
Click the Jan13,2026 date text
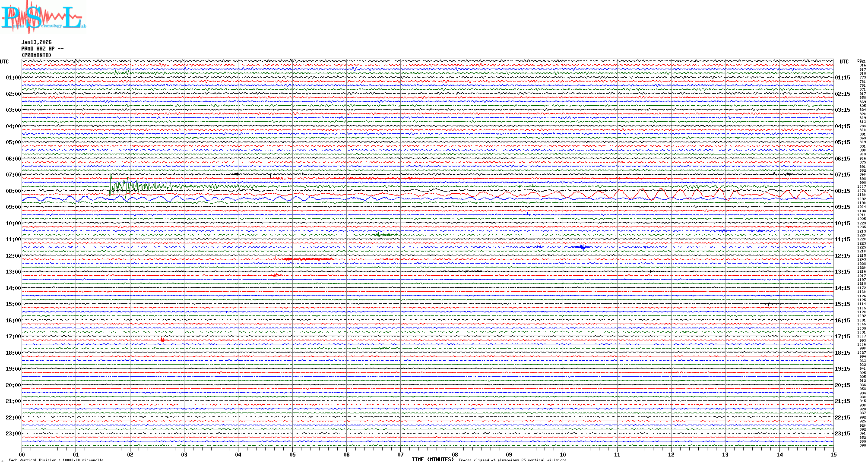[x=36, y=42]
